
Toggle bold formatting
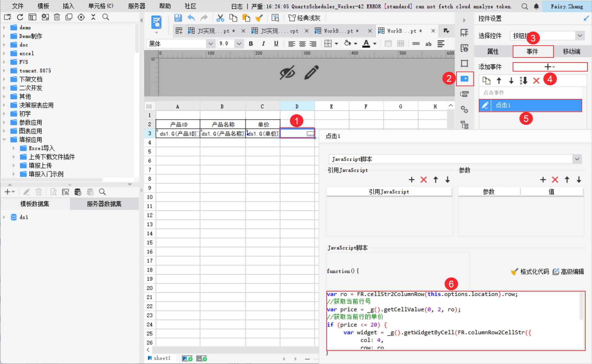point(251,44)
